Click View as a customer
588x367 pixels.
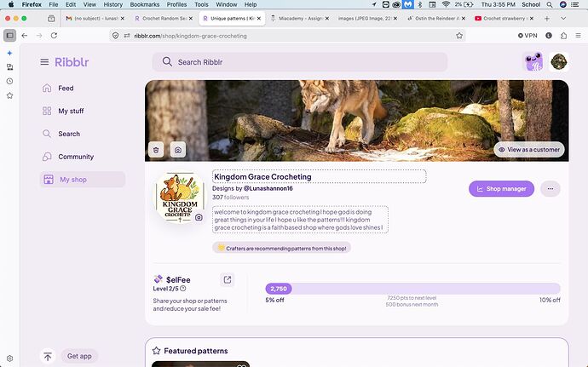pyautogui.click(x=529, y=150)
